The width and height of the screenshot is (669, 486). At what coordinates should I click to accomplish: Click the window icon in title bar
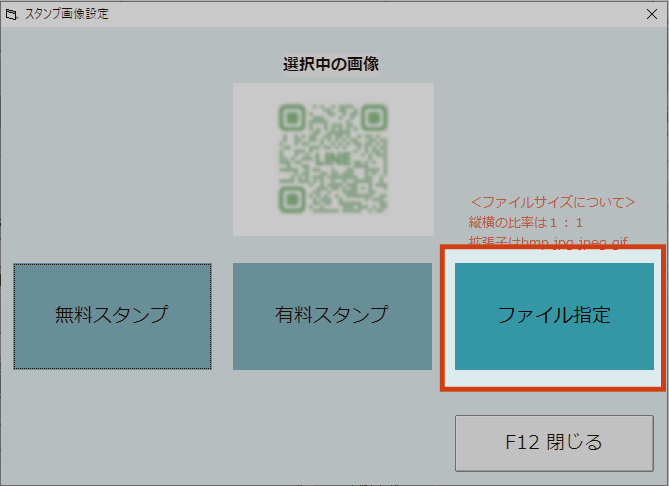tap(12, 15)
